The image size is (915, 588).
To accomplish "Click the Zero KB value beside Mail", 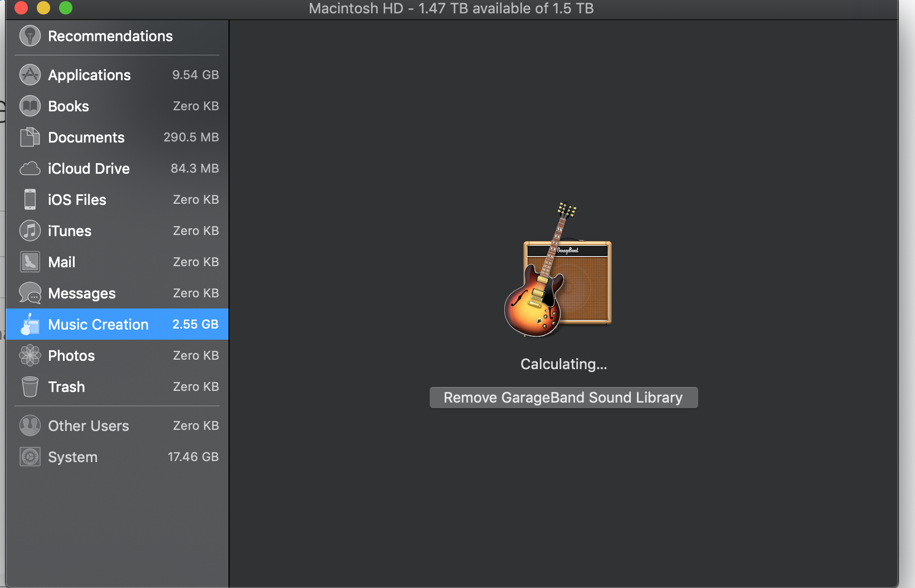I will (x=196, y=262).
